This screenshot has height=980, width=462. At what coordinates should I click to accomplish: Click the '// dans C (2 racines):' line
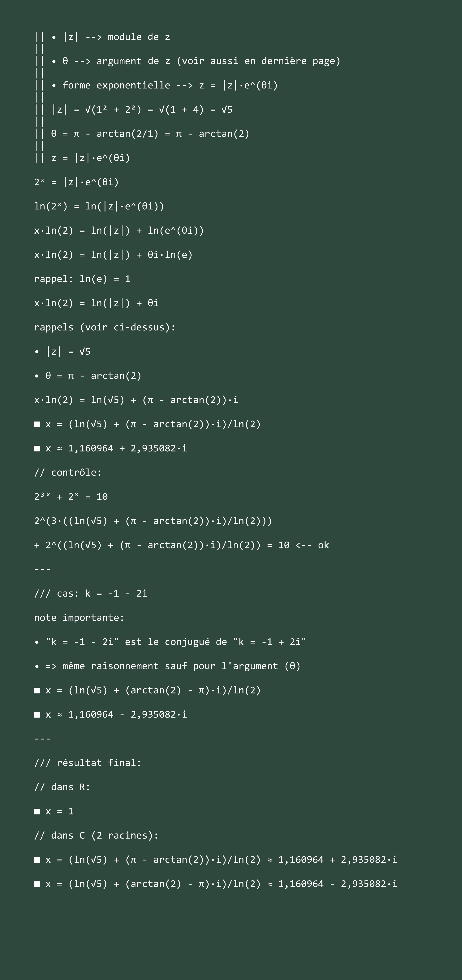click(x=96, y=835)
